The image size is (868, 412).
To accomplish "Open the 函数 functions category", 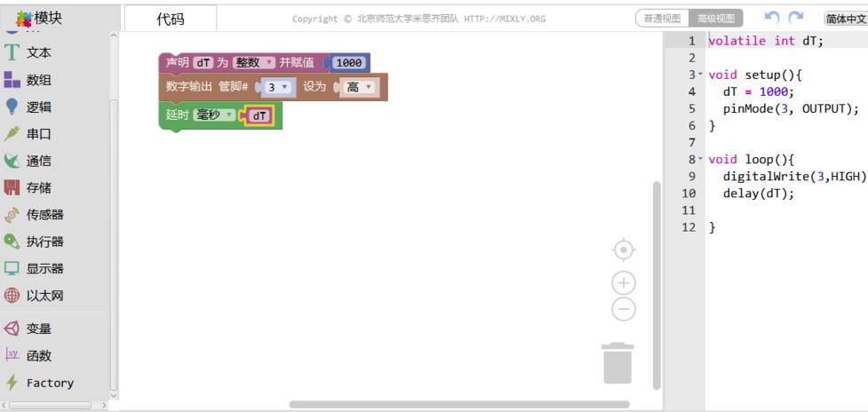I will point(28,355).
